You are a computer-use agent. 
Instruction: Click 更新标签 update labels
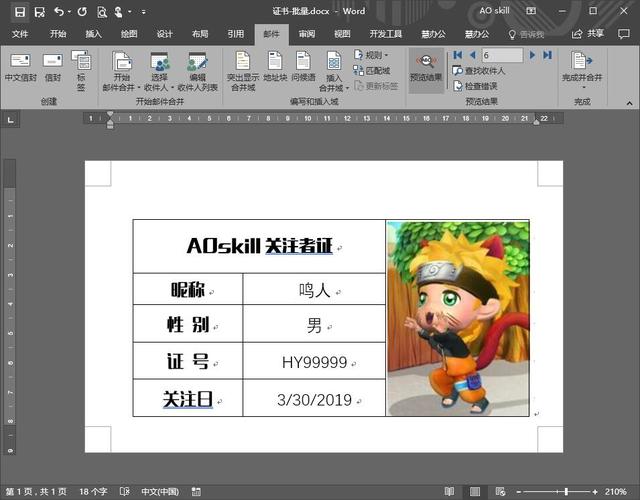[376, 86]
